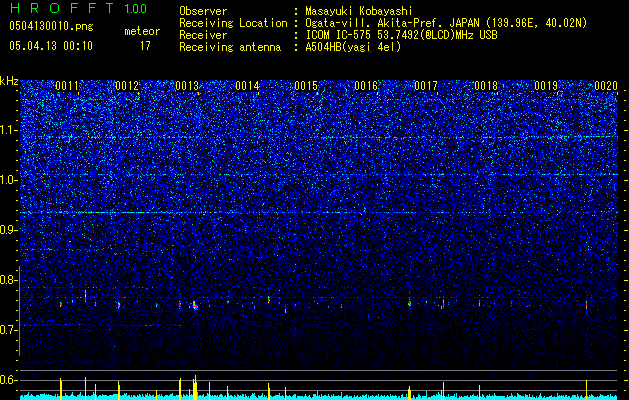
Task: Click the ICOM IC-575 receiver frequency text
Action: click(x=401, y=35)
